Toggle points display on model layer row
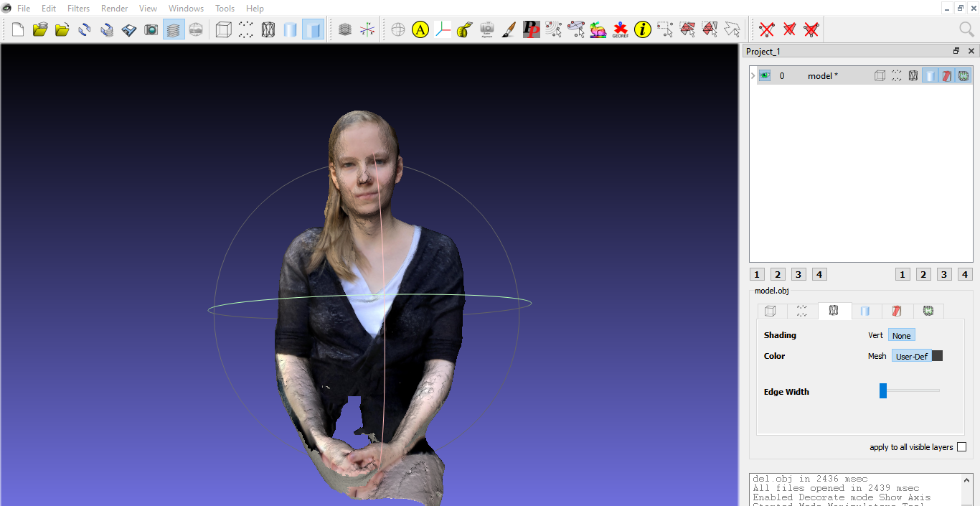The height and width of the screenshot is (506, 980). [x=897, y=75]
